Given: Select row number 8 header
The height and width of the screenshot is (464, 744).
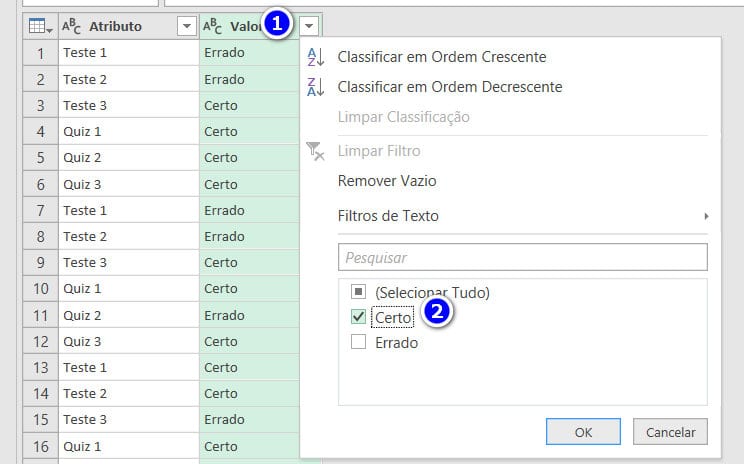Looking at the screenshot, I should click(x=41, y=236).
